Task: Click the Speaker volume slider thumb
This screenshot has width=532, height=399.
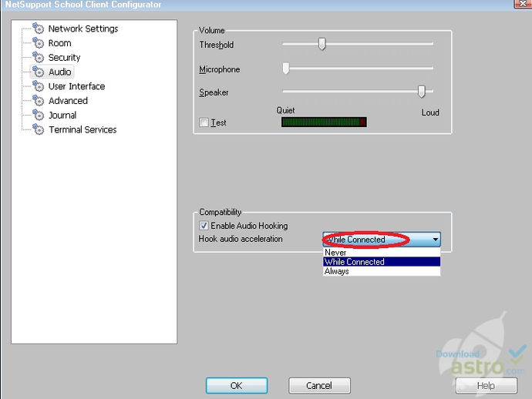Action: pos(422,92)
